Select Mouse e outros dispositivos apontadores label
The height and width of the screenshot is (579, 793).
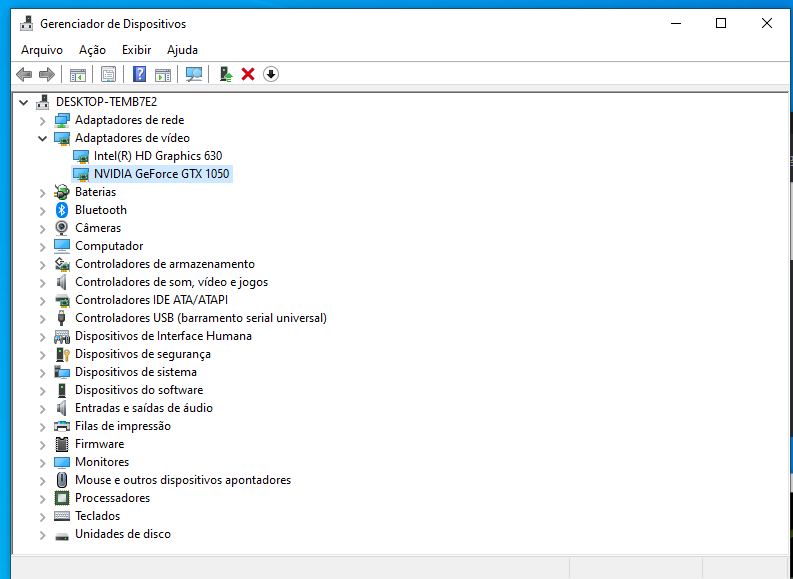(x=183, y=480)
